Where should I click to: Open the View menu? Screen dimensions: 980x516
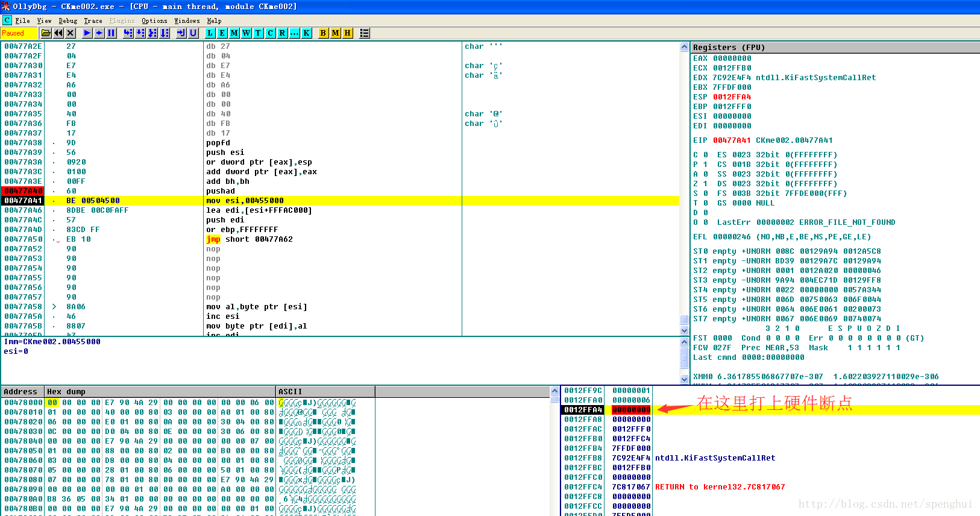[45, 20]
